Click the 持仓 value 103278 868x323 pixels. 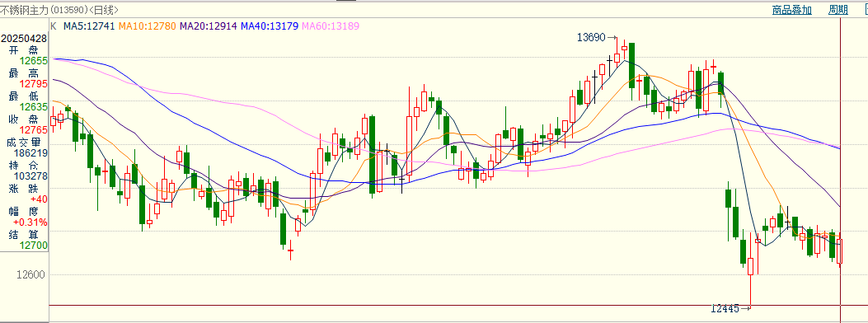pyautogui.click(x=30, y=176)
